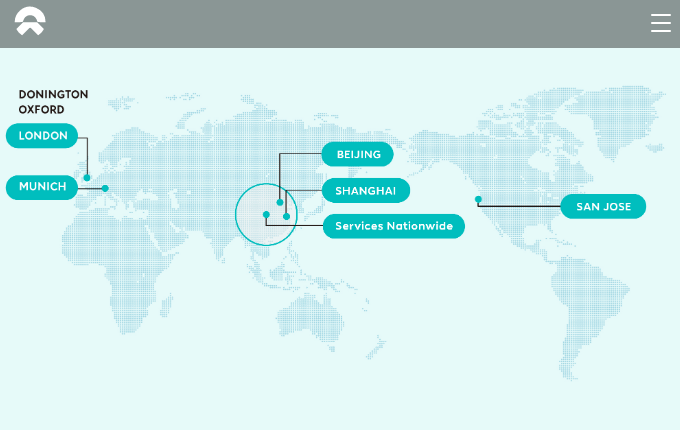Click the DONINGTON text label
Screen dimensions: 680x430
point(53,94)
